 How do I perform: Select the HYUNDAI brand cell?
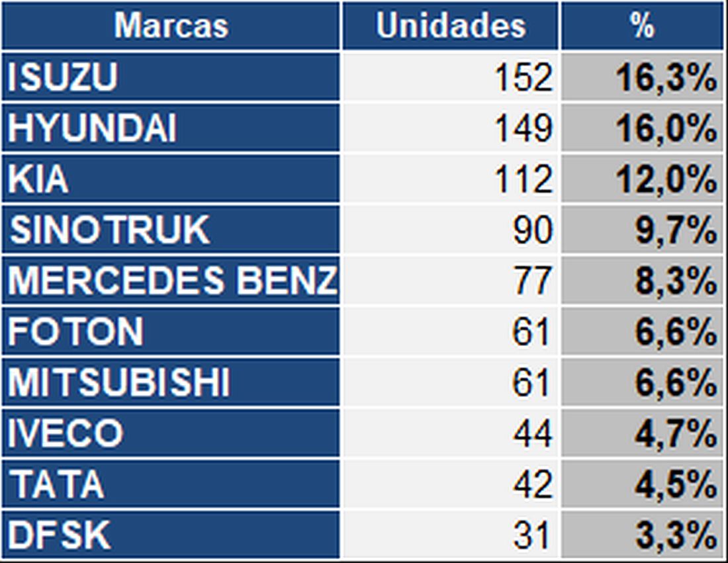pos(171,128)
